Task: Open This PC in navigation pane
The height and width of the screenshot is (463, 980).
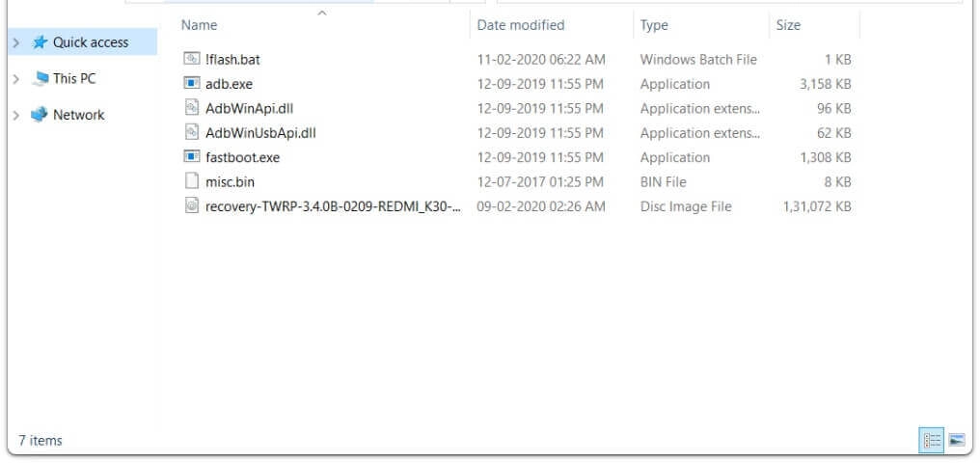Action: 74,79
